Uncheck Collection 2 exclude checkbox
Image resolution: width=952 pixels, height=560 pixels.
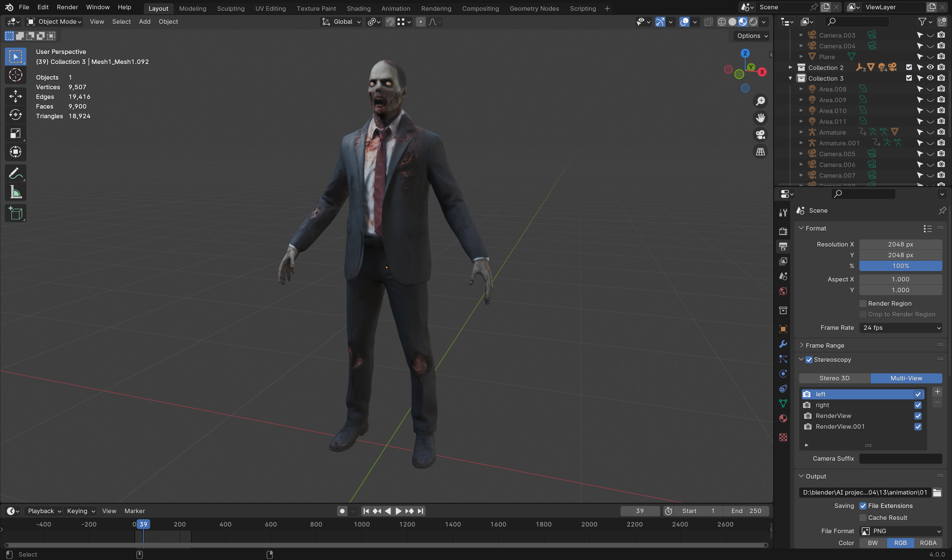click(909, 67)
